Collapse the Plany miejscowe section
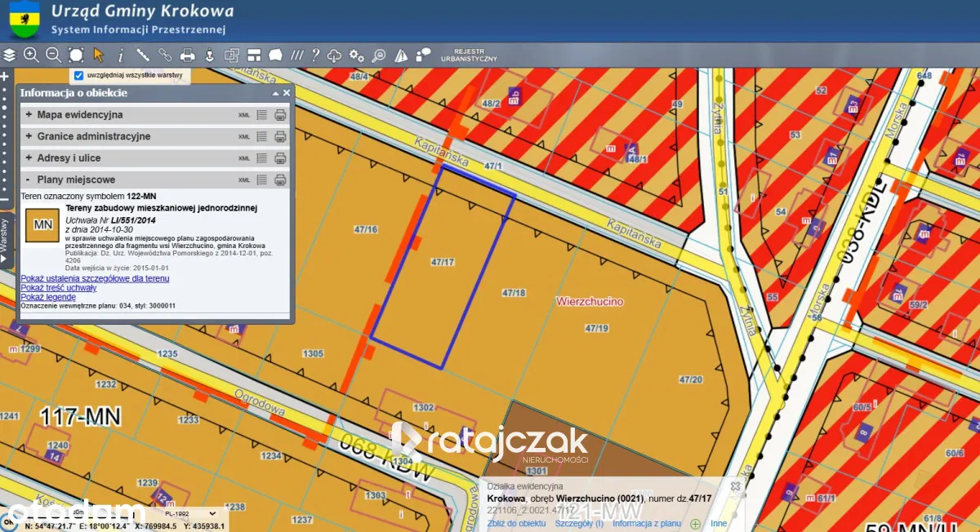980x532 pixels. (29, 180)
